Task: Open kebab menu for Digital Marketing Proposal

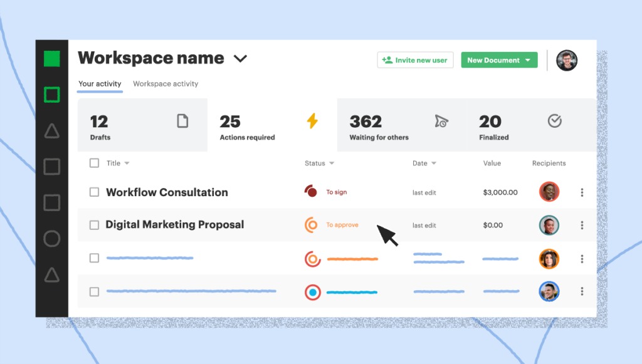Action: coord(582,225)
